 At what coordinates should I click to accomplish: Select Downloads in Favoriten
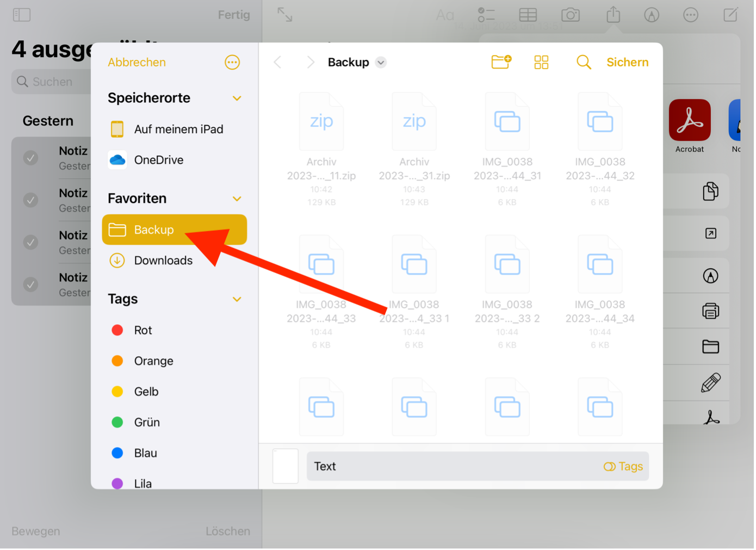point(163,261)
